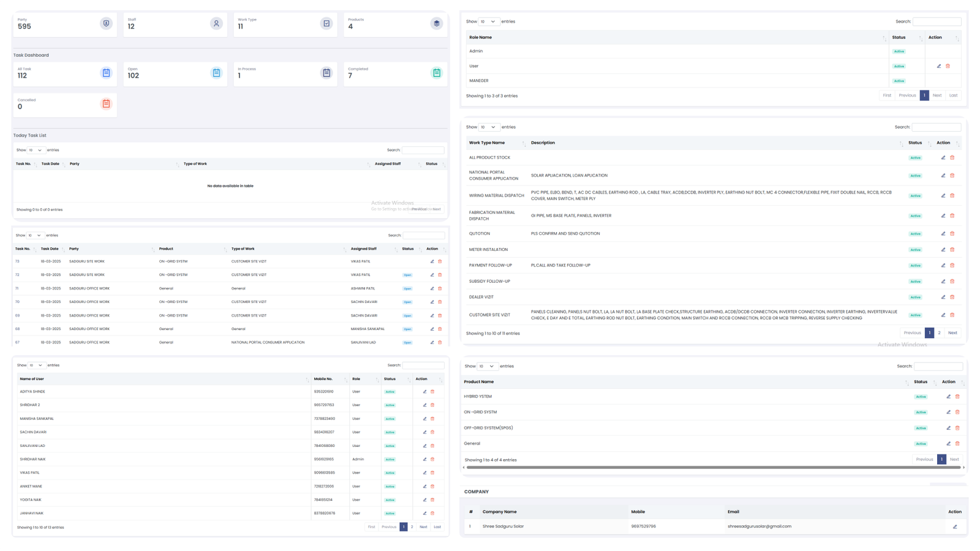This screenshot has width=980, height=551.
Task: Focus the Search box in the roles table
Action: pyautogui.click(x=937, y=21)
